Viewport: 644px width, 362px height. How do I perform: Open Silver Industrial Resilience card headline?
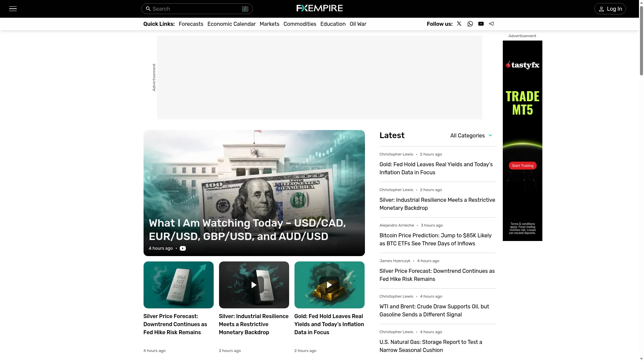click(254, 324)
